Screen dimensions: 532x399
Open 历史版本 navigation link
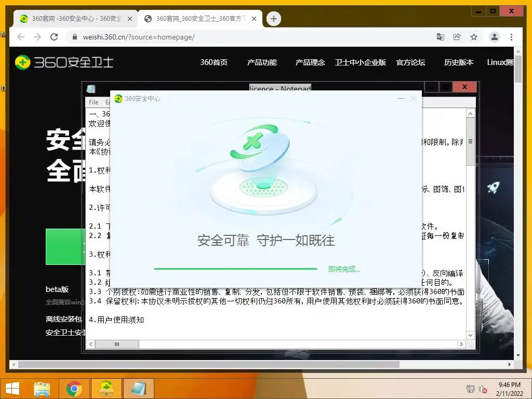coord(459,62)
